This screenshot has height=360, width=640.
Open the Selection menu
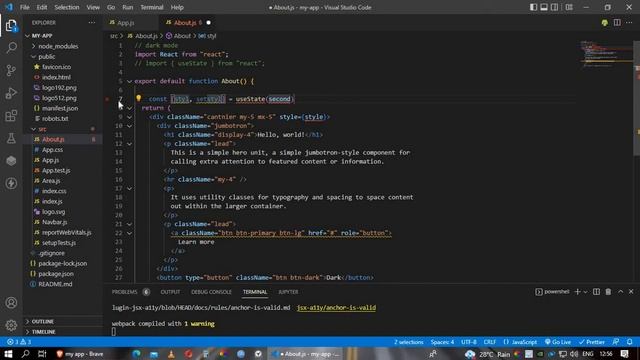click(x=67, y=7)
